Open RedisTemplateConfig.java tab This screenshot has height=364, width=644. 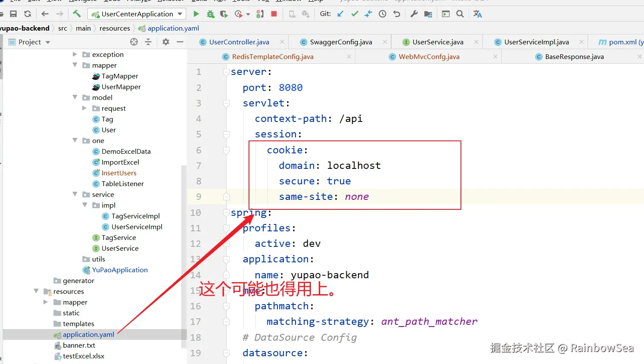tap(273, 56)
